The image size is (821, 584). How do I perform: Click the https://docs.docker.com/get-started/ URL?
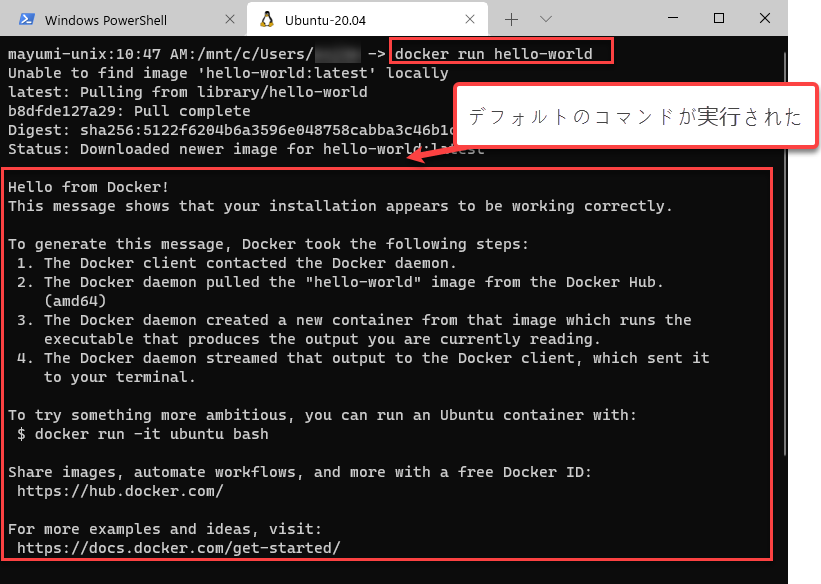(179, 548)
